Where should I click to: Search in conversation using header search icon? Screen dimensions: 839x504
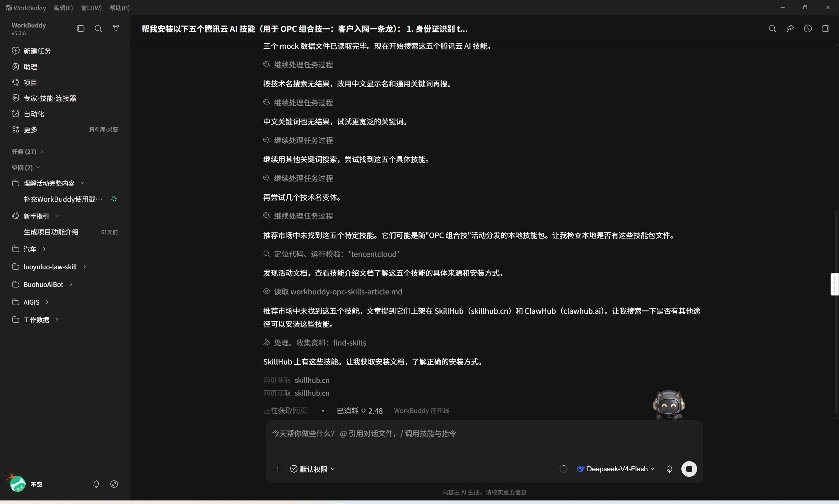772,28
